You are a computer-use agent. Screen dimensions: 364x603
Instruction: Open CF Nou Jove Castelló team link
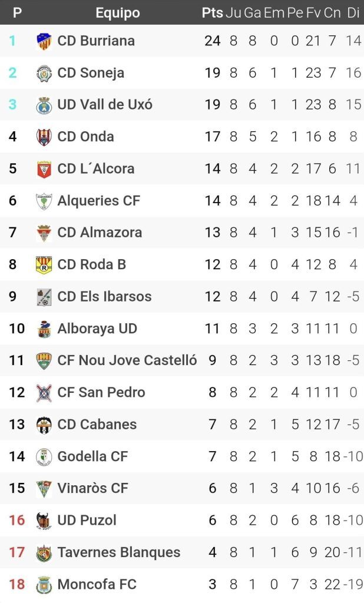point(127,360)
